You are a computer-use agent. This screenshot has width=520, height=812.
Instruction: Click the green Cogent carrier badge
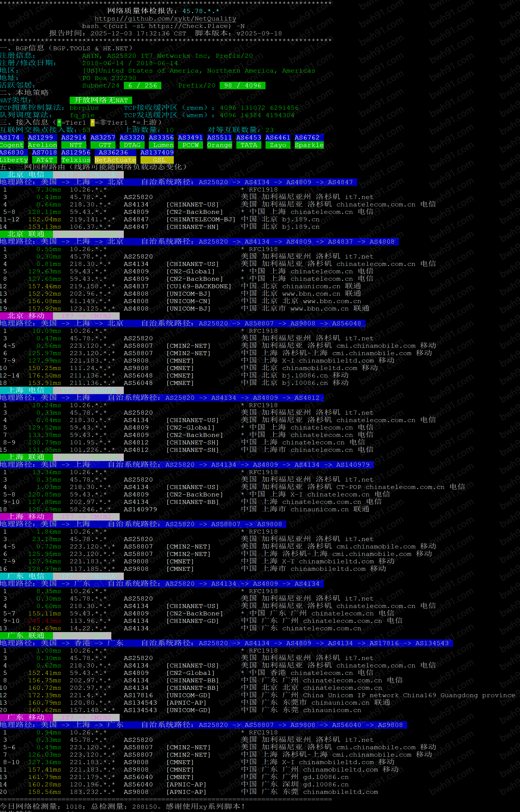pos(12,145)
